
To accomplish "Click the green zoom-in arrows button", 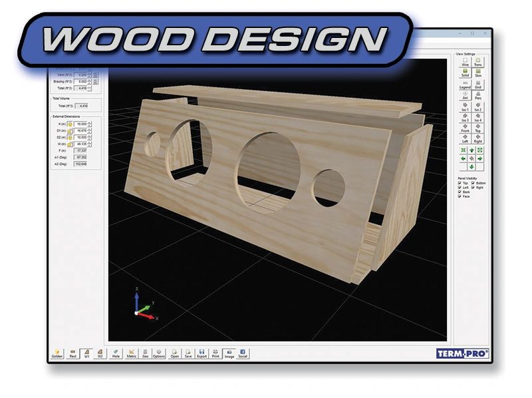I will (464, 150).
